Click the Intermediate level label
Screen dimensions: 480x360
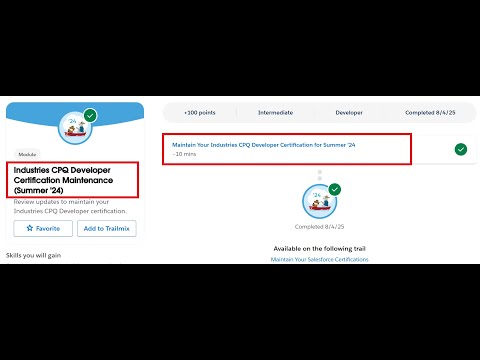pos(275,113)
